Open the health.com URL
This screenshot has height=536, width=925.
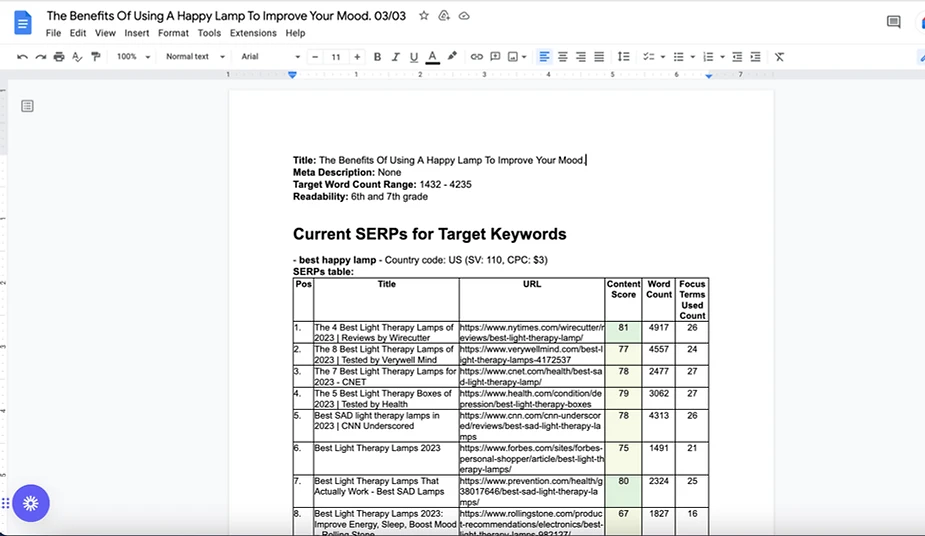pyautogui.click(x=531, y=399)
